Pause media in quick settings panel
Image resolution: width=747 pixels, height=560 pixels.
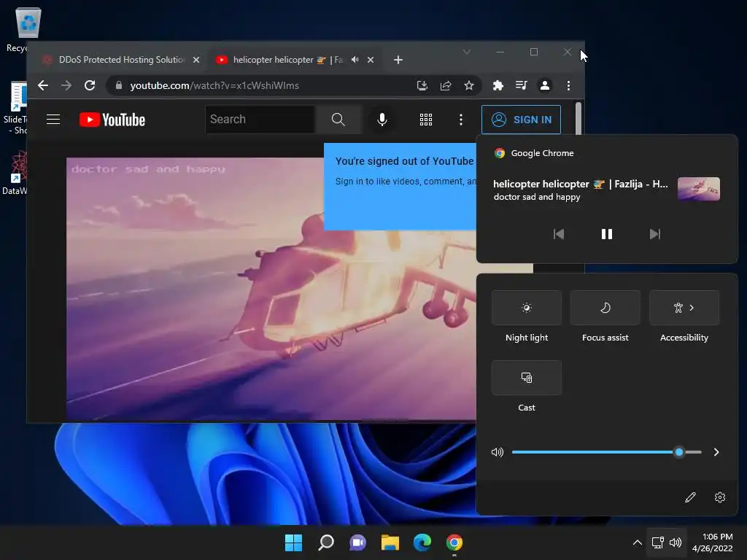click(x=606, y=234)
